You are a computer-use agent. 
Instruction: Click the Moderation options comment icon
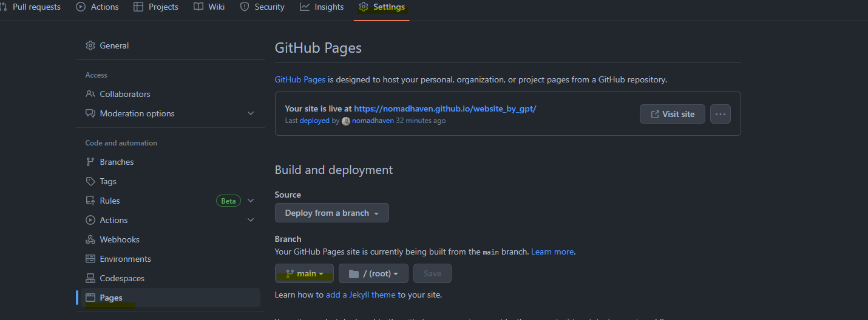point(90,113)
